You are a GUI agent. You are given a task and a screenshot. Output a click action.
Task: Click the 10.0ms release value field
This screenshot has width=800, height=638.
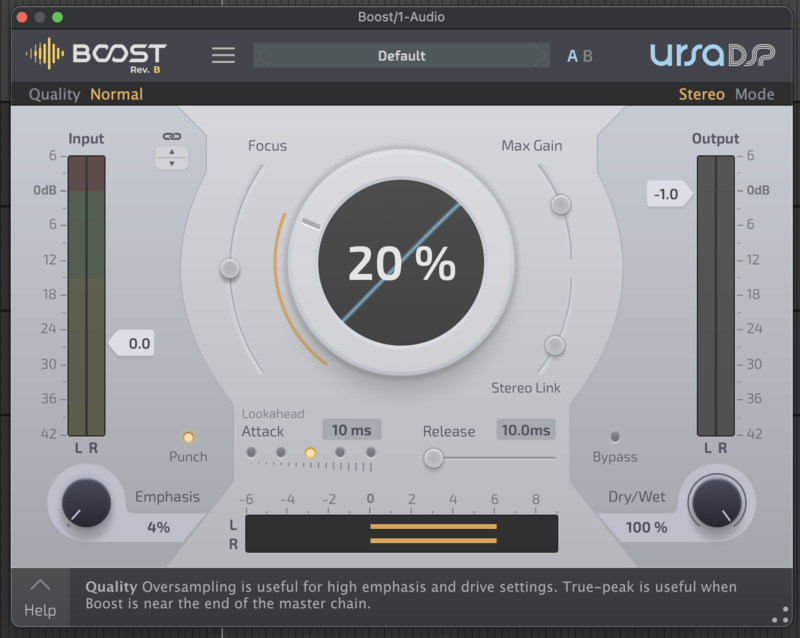coord(526,430)
